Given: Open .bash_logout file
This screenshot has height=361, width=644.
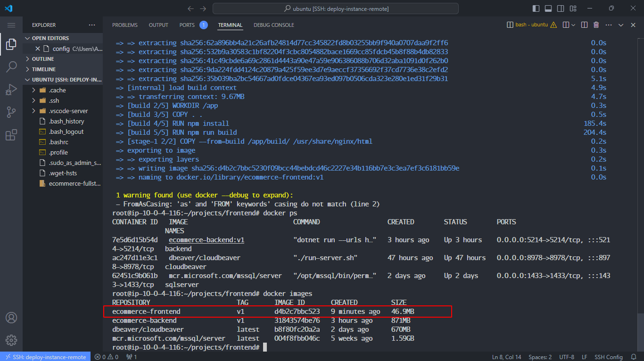Looking at the screenshot, I should point(63,131).
